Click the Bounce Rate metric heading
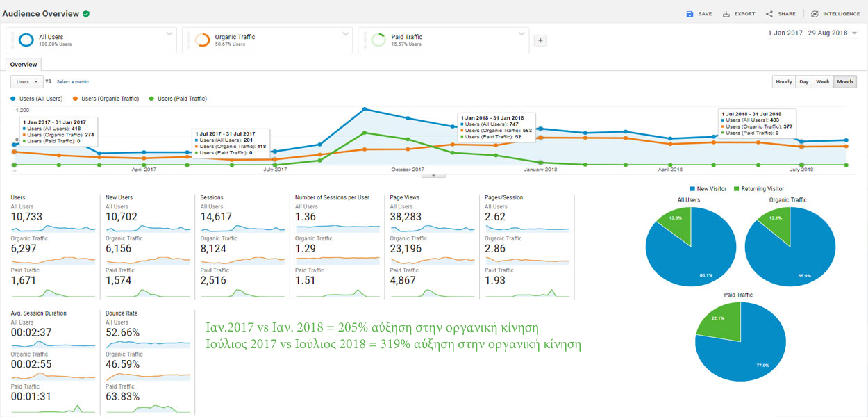868x417 pixels. point(122,313)
